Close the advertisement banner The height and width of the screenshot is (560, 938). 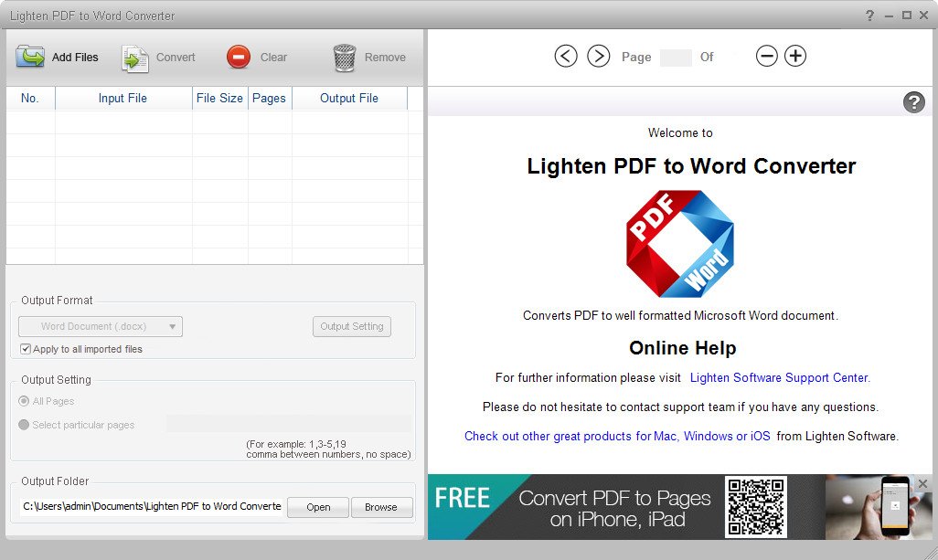click(x=923, y=483)
